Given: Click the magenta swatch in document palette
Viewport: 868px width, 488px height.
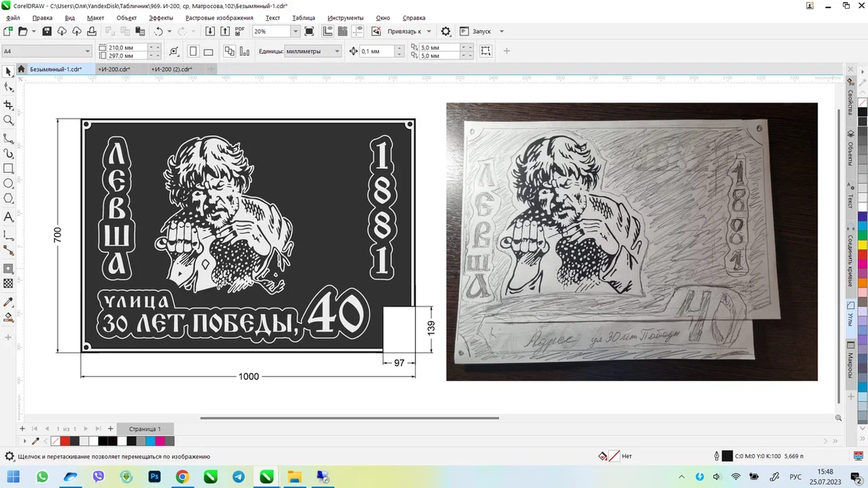Looking at the screenshot, I should [x=160, y=441].
